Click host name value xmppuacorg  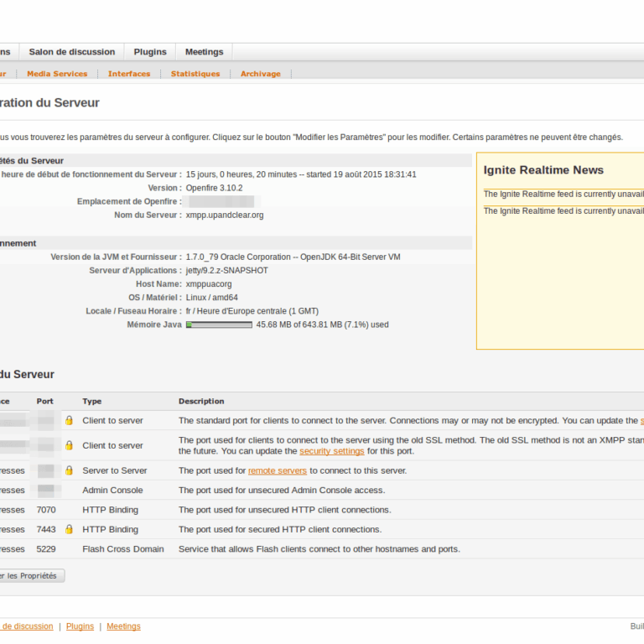click(209, 284)
